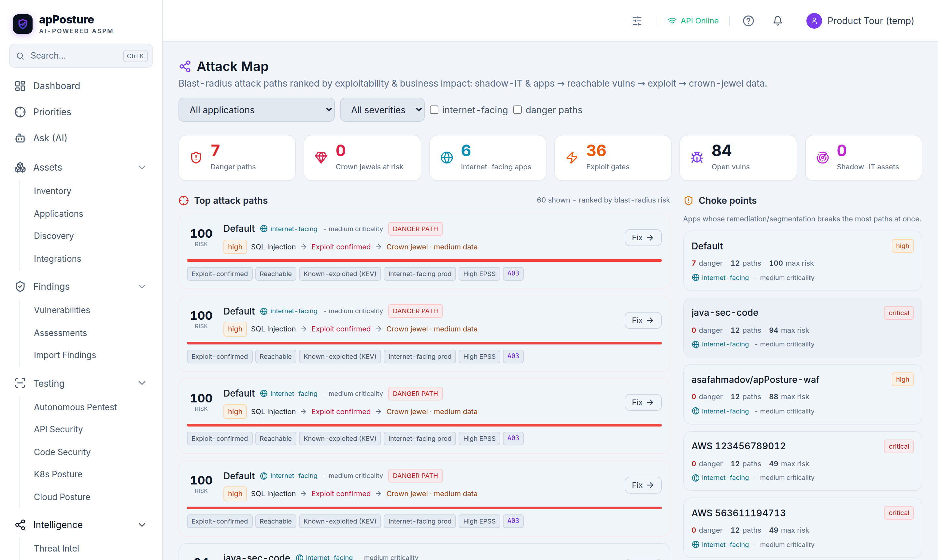The image size is (938, 560).
Task: Click the Top attack paths crosshair icon
Action: [x=183, y=201]
